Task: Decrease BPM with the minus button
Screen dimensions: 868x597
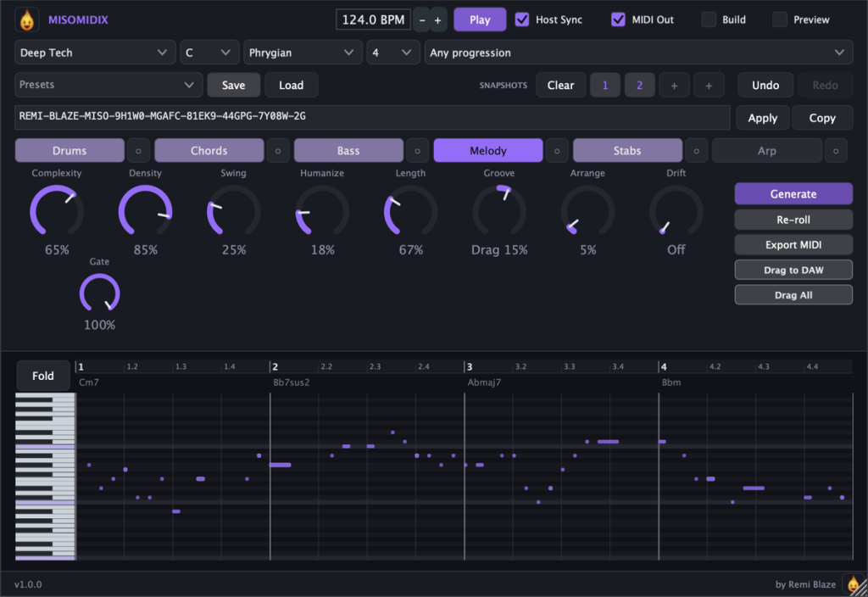Action: coord(422,20)
